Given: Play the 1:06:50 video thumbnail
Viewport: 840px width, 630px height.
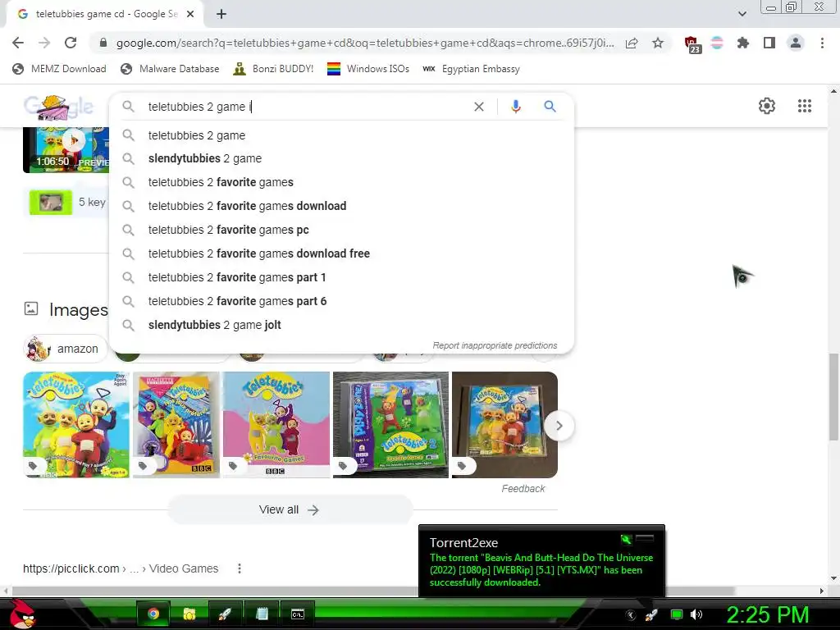Looking at the screenshot, I should pyautogui.click(x=66, y=150).
